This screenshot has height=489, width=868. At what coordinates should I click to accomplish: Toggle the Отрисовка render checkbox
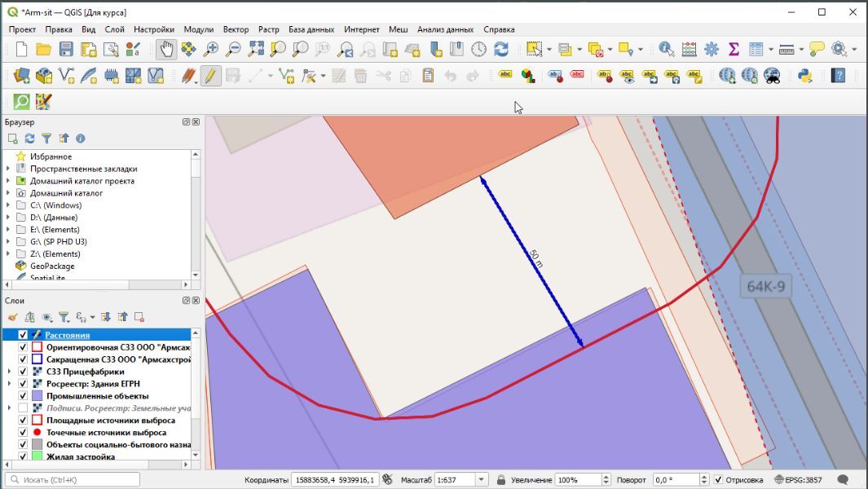click(x=718, y=480)
